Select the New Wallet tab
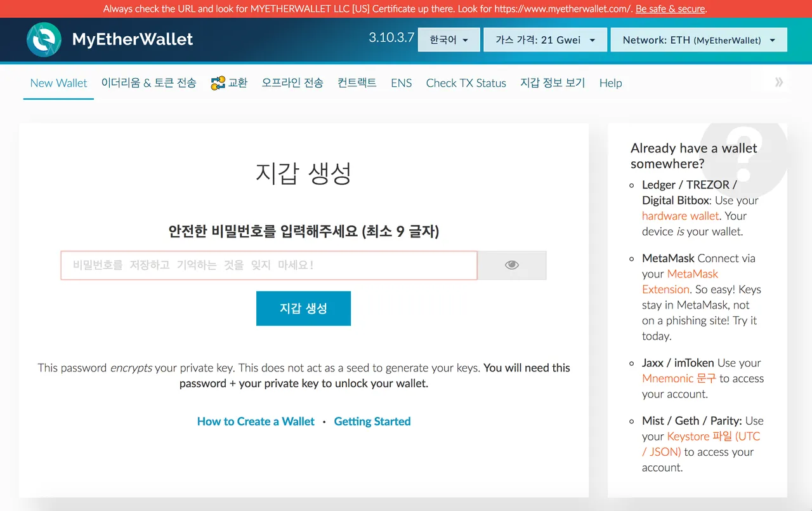Image resolution: width=812 pixels, height=511 pixels. click(58, 83)
